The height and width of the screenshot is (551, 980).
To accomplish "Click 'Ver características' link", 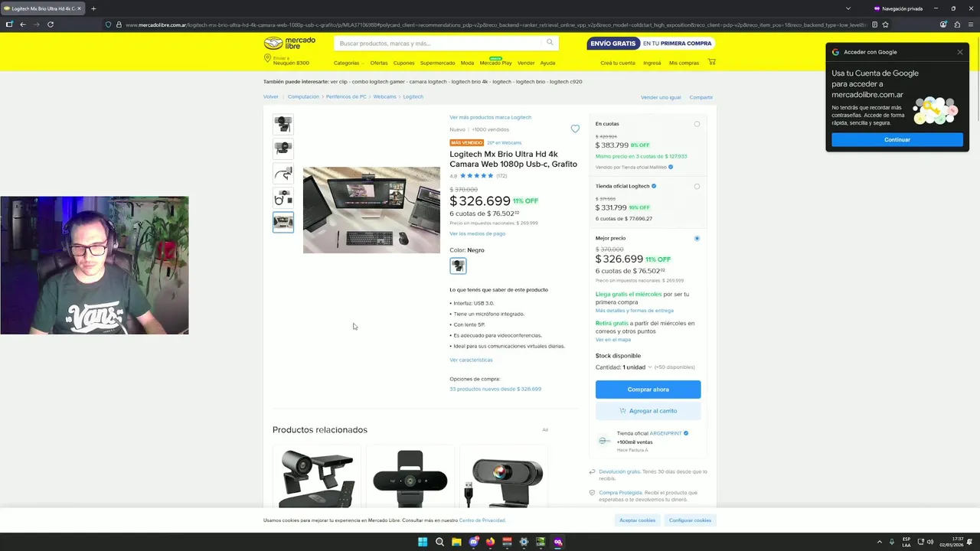I will click(471, 360).
